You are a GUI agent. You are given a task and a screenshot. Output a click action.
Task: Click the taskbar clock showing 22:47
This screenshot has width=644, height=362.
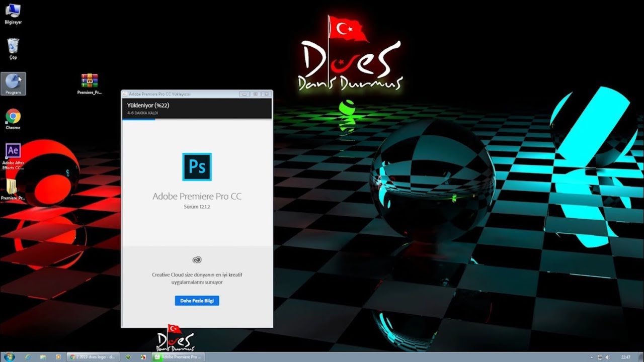(x=626, y=357)
